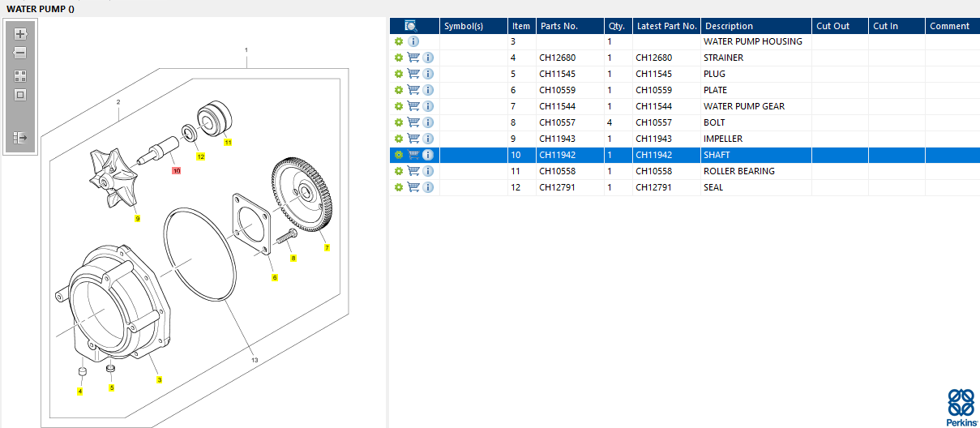Screen dimensions: 980x428
Task: Click the WATER PUMP HOUSING description
Action: click(x=753, y=41)
